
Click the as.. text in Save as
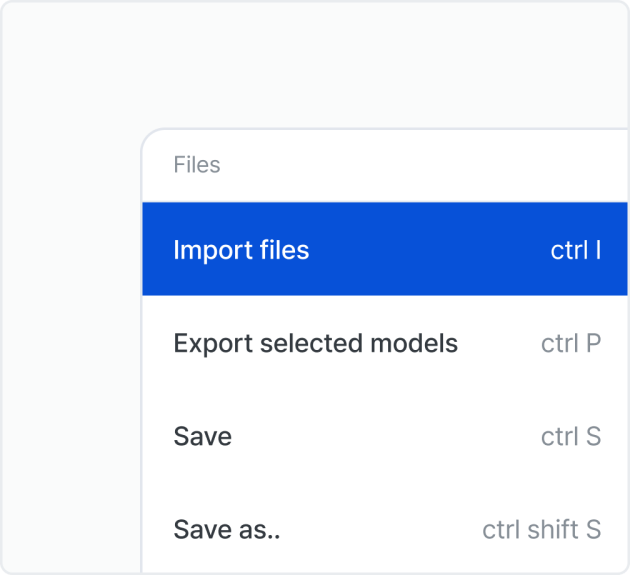[259, 529]
